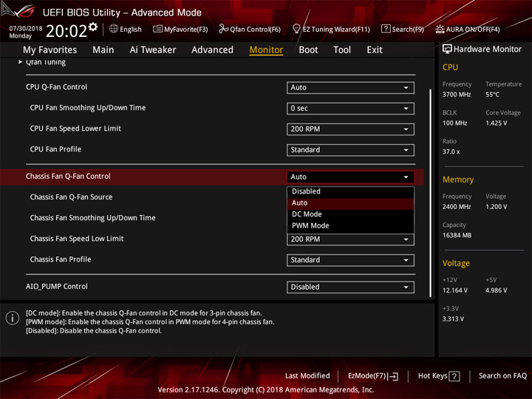Open AIO_PUMP Control dropdown
Viewport: 532px width, 399px height.
(x=350, y=287)
